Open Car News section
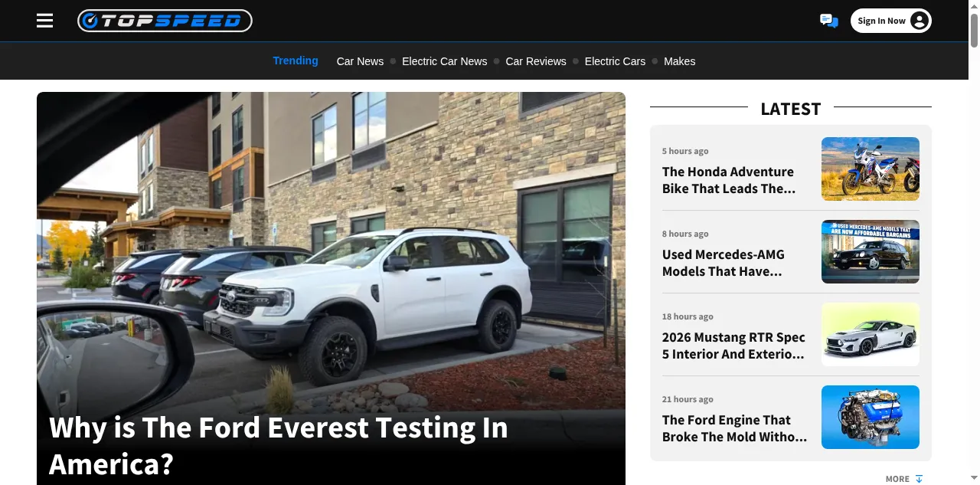This screenshot has width=980, height=485. coord(360,61)
